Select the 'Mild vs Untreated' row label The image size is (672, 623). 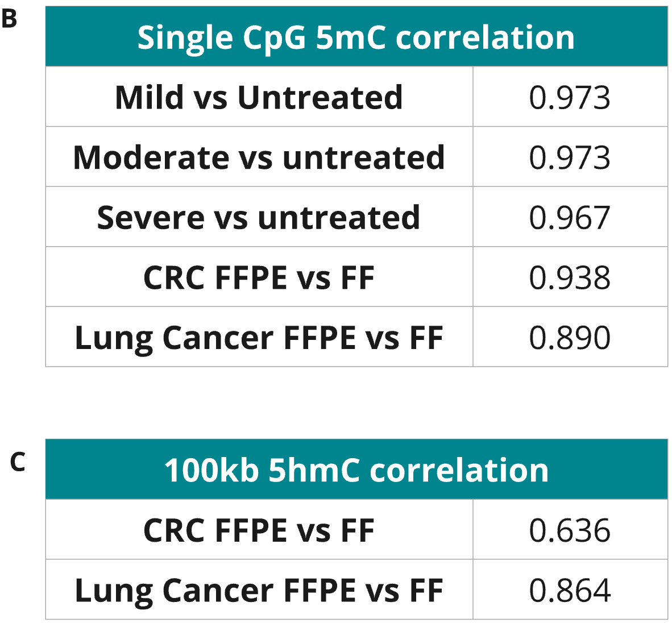coord(259,97)
